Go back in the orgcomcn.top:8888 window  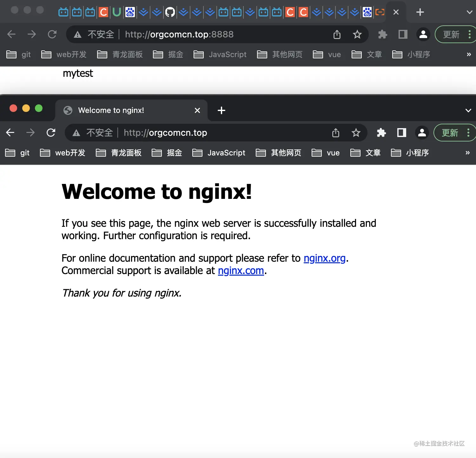click(11, 34)
